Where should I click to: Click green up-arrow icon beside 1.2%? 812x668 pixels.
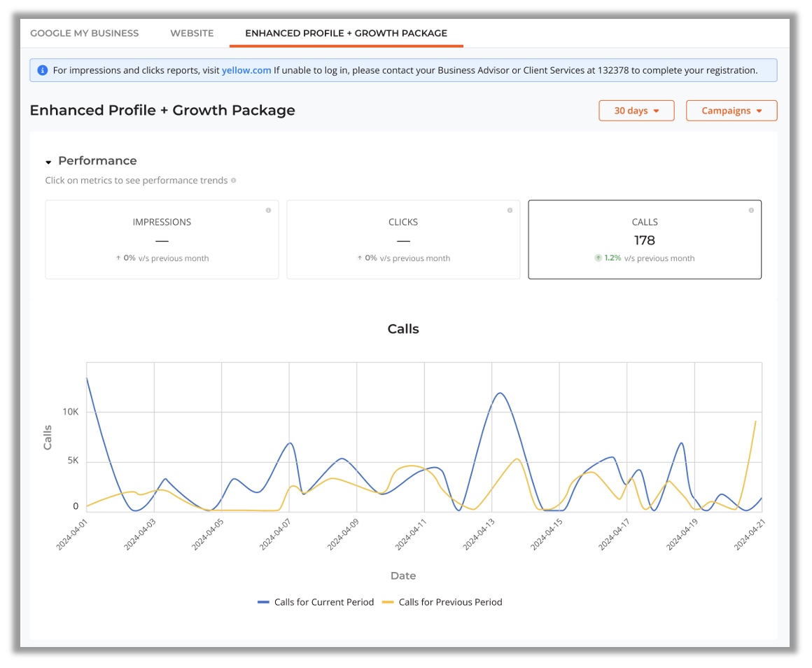598,258
